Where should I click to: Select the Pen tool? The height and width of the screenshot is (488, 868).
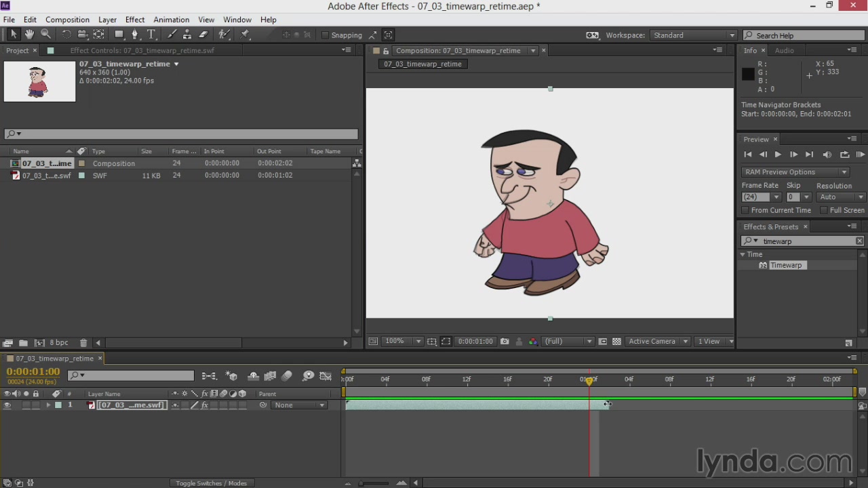click(135, 35)
